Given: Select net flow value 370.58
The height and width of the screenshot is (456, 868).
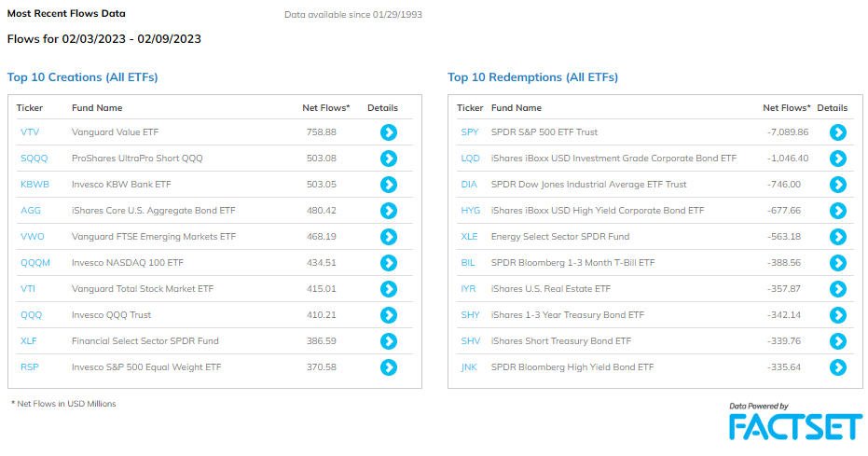Looking at the screenshot, I should tap(322, 366).
